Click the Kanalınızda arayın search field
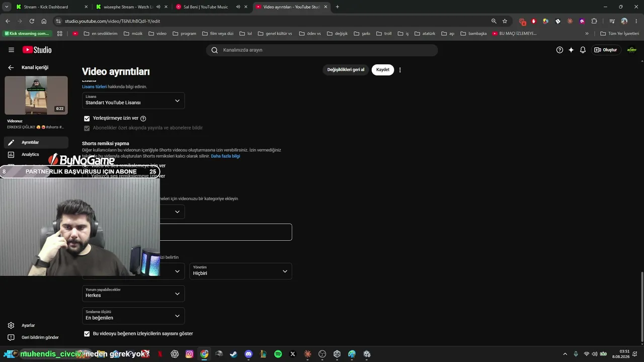The width and height of the screenshot is (644, 362). [322, 50]
